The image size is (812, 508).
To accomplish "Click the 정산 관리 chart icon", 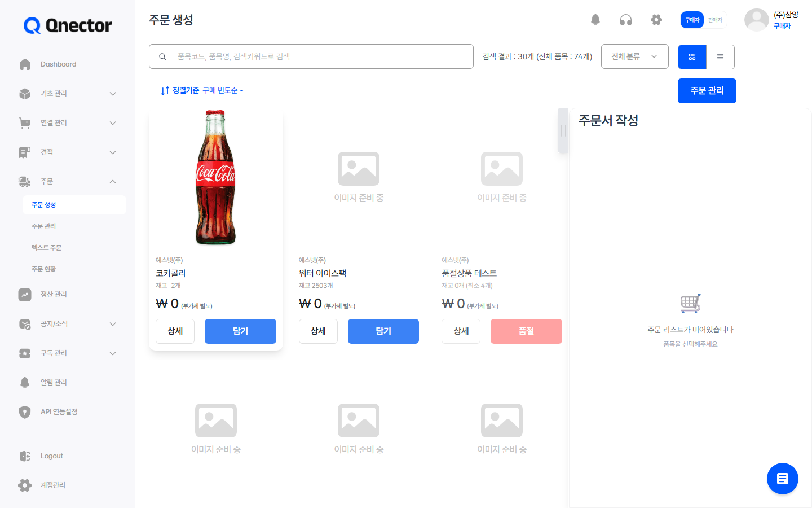I will coord(25,295).
